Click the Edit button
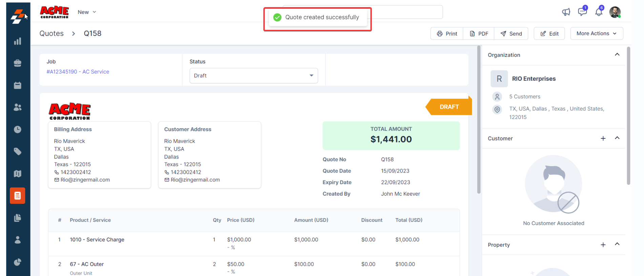Screen dimensions: 644x276 point(549,34)
